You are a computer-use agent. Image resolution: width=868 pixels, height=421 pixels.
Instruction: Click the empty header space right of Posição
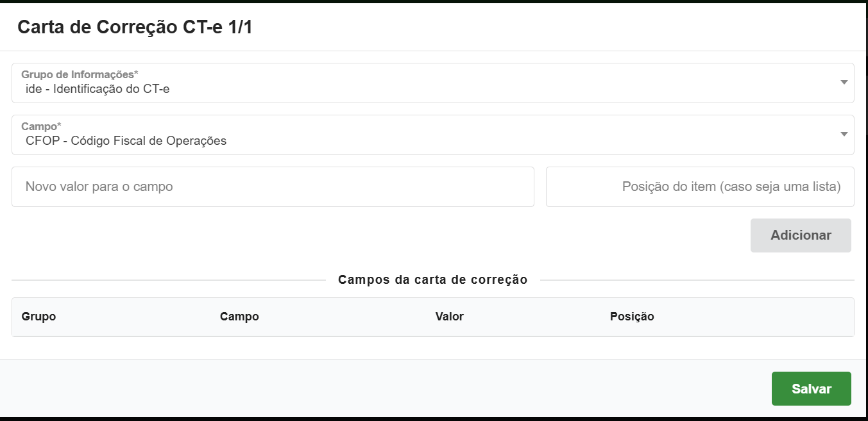[757, 317]
